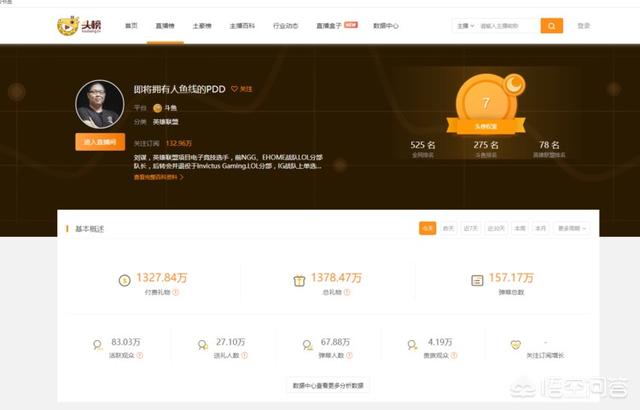Click info icon next to 送礼人数
640x410 pixels.
click(x=244, y=355)
